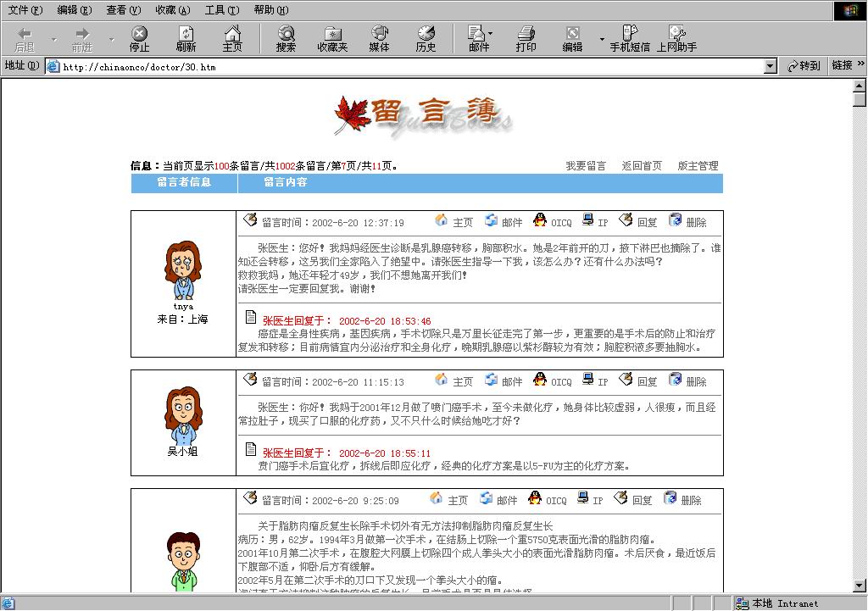868x611 pixels.
Task: Open the 查看(V) menu
Action: (x=124, y=10)
